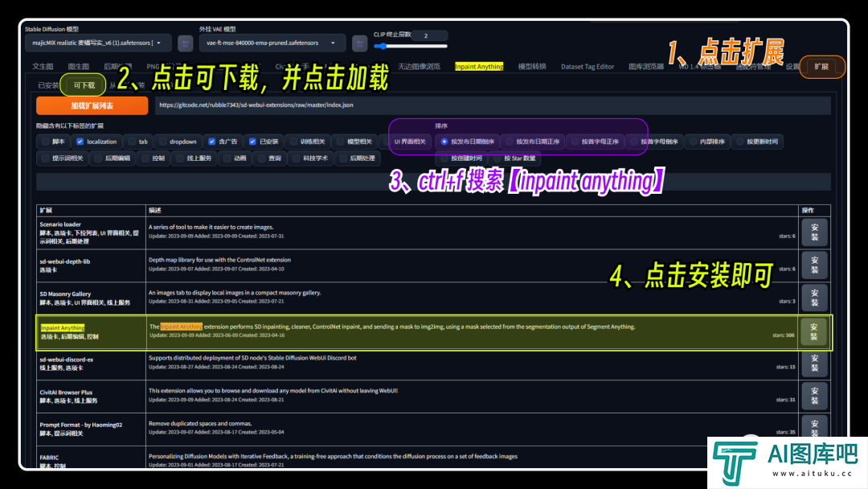The height and width of the screenshot is (489, 868).
Task: Install the CivitAI Browser Plus extension
Action: pos(813,397)
